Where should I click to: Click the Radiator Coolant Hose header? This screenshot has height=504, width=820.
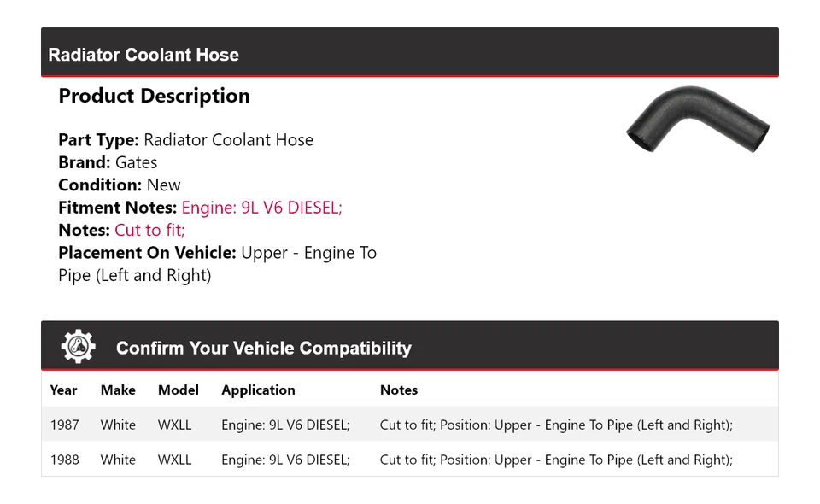click(x=143, y=55)
